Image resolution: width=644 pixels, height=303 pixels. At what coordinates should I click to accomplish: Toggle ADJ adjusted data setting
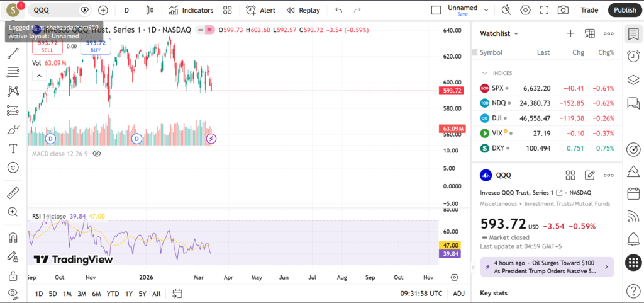coord(459,294)
